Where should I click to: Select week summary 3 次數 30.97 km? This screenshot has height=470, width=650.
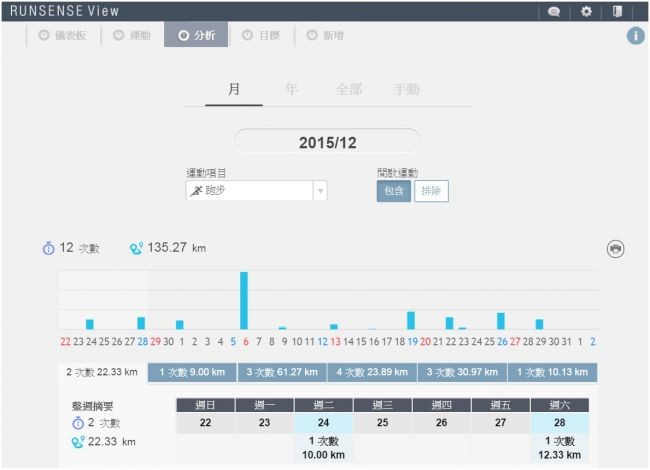click(462, 372)
